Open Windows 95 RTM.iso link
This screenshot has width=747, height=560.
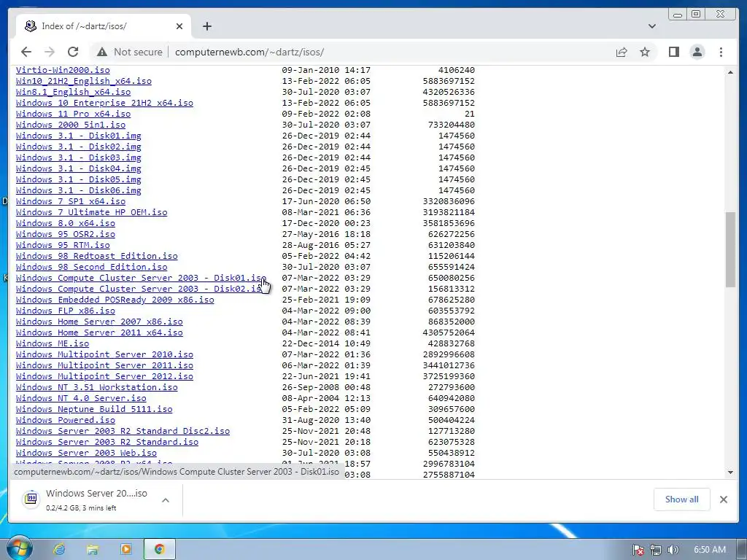pos(63,245)
